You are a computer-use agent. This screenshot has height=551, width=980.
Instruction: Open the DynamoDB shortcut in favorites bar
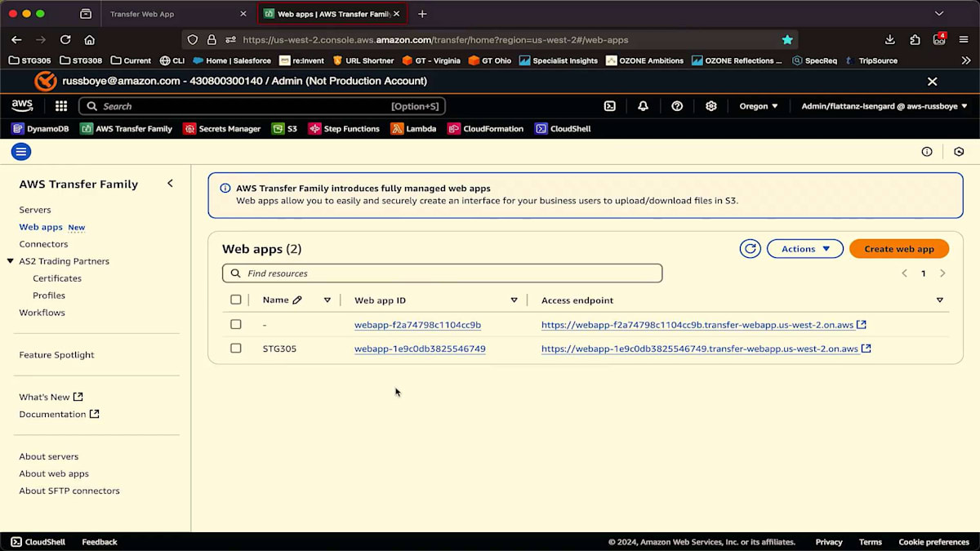point(40,129)
